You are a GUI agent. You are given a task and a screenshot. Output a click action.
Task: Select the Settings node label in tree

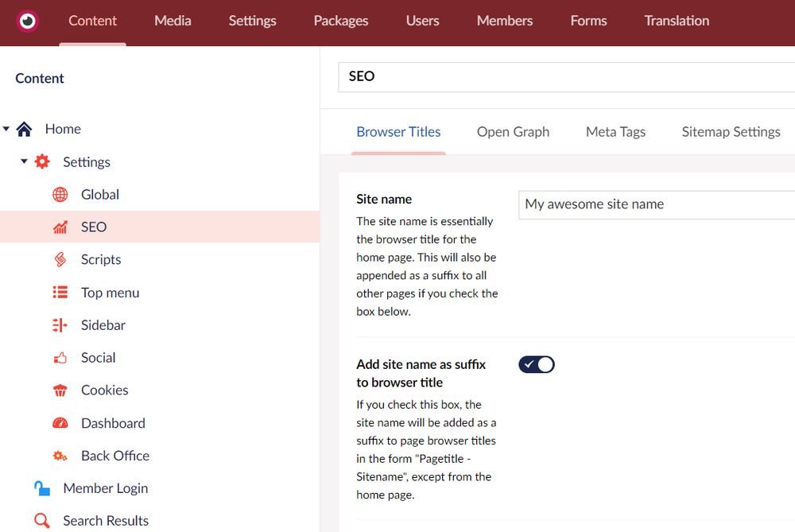87,161
